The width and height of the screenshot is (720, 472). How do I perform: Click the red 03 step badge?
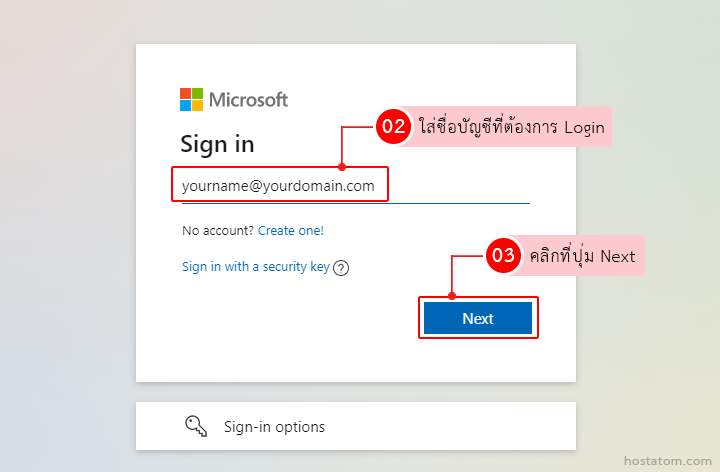(x=503, y=256)
